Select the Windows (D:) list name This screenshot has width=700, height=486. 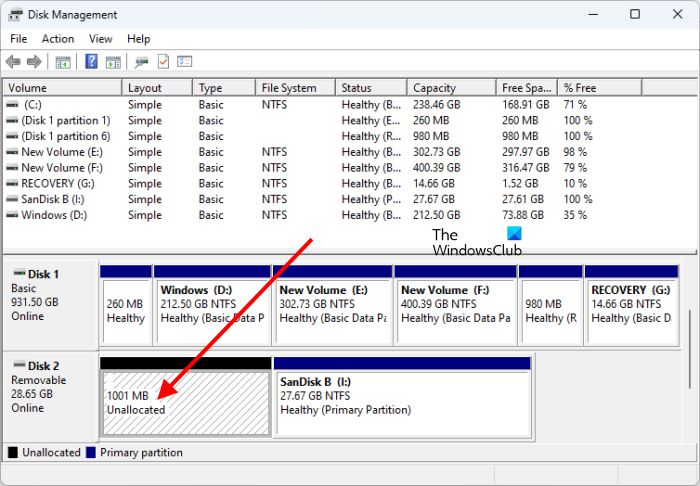[54, 215]
